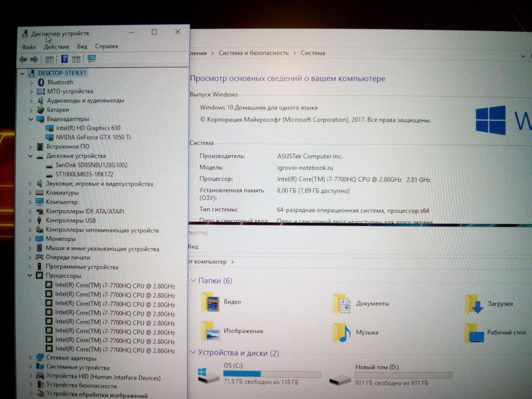
Task: Expand the Клавиатуры tree node
Action: pos(30,193)
